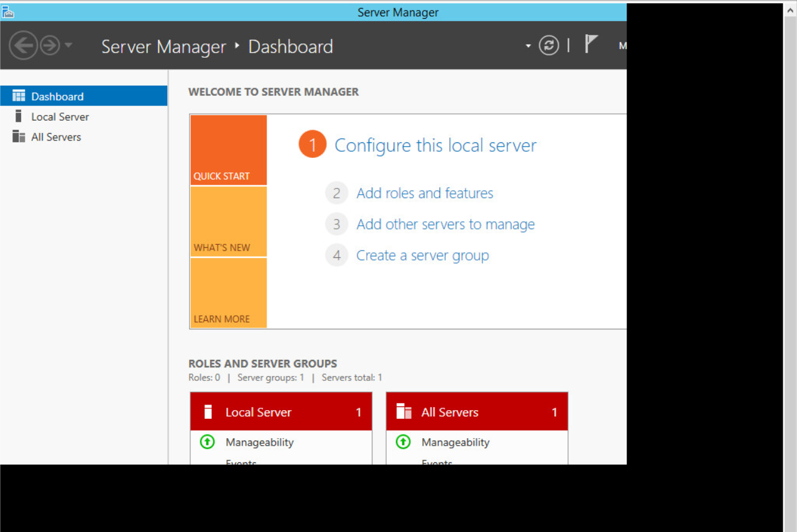Screen dimensions: 797x532
Task: Open the dropdown arrow beside the Refresh icon
Action: (528, 45)
